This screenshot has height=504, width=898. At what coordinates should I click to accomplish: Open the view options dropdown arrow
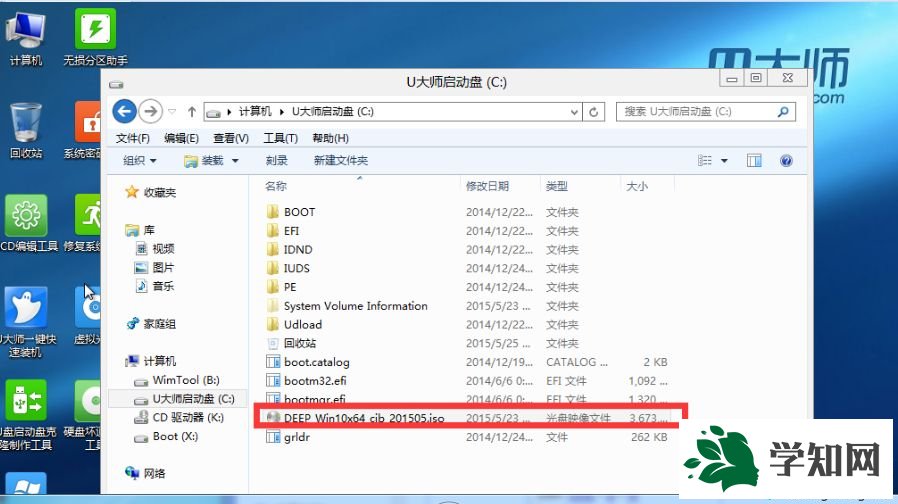pos(724,160)
